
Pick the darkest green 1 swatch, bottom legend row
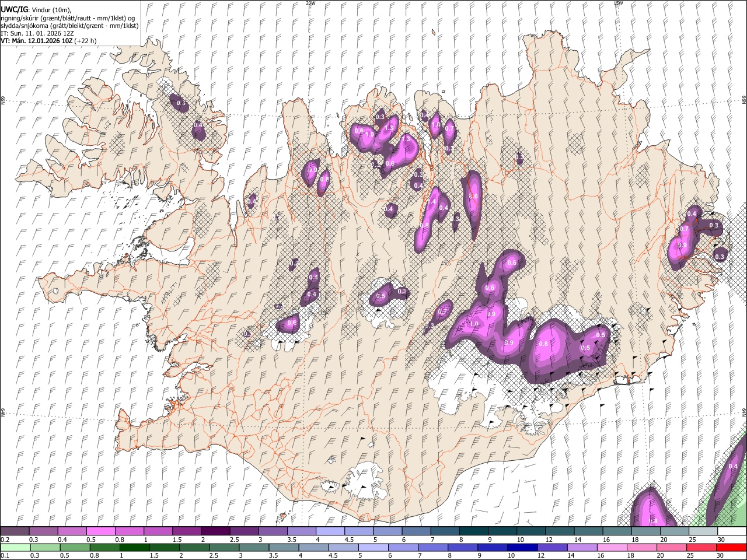(134, 547)
